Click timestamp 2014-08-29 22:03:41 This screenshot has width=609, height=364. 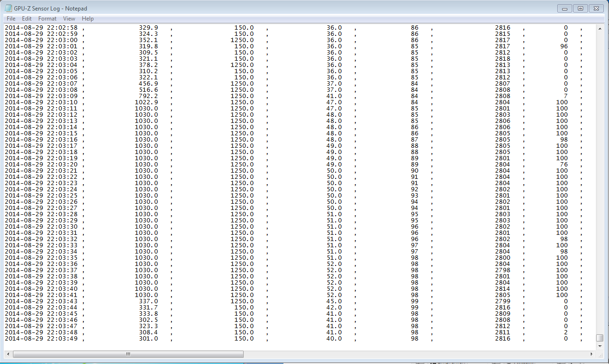[41, 295]
